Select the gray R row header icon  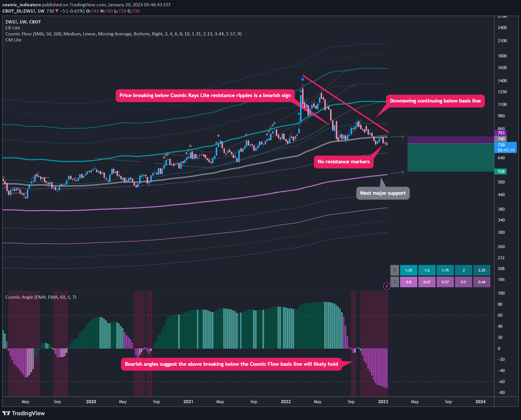[394, 270]
